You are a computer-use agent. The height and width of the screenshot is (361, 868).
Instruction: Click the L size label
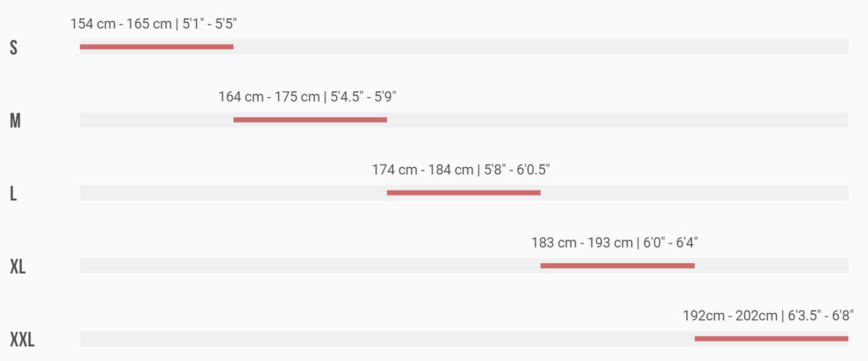[13, 193]
